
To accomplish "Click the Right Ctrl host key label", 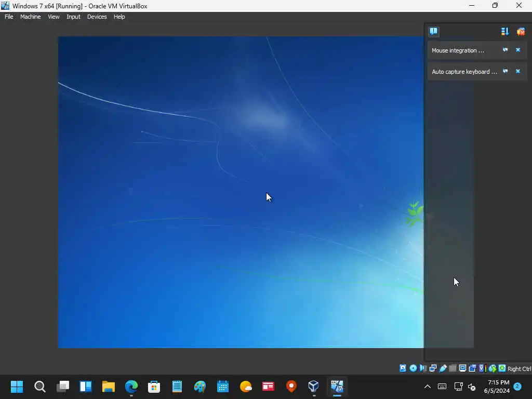I will point(519,369).
